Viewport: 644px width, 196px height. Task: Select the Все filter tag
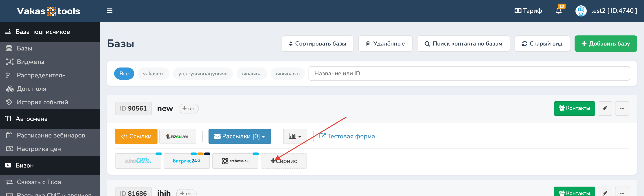[x=124, y=74]
